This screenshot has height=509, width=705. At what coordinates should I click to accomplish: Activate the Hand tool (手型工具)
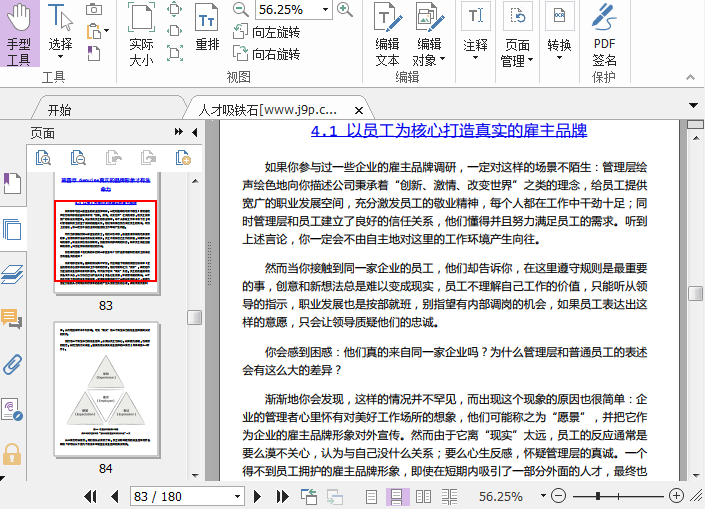(x=19, y=34)
